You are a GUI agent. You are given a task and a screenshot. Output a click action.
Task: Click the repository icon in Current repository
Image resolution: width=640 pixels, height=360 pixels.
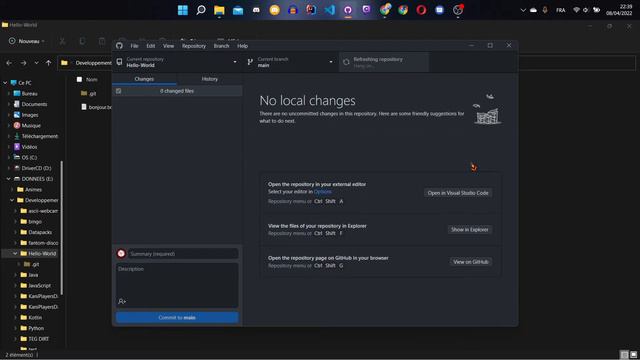[x=119, y=62]
